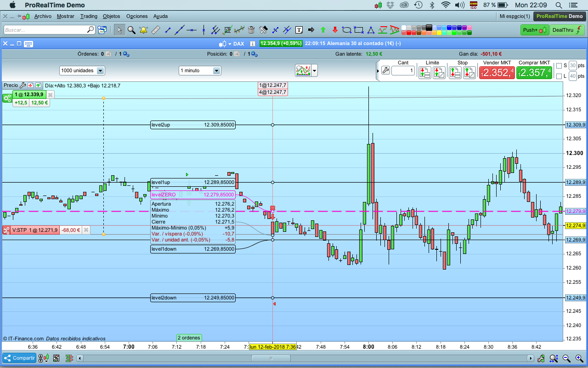Image resolution: width=588 pixels, height=368 pixels.
Task: Click the Vender MKT sell button
Action: click(497, 72)
